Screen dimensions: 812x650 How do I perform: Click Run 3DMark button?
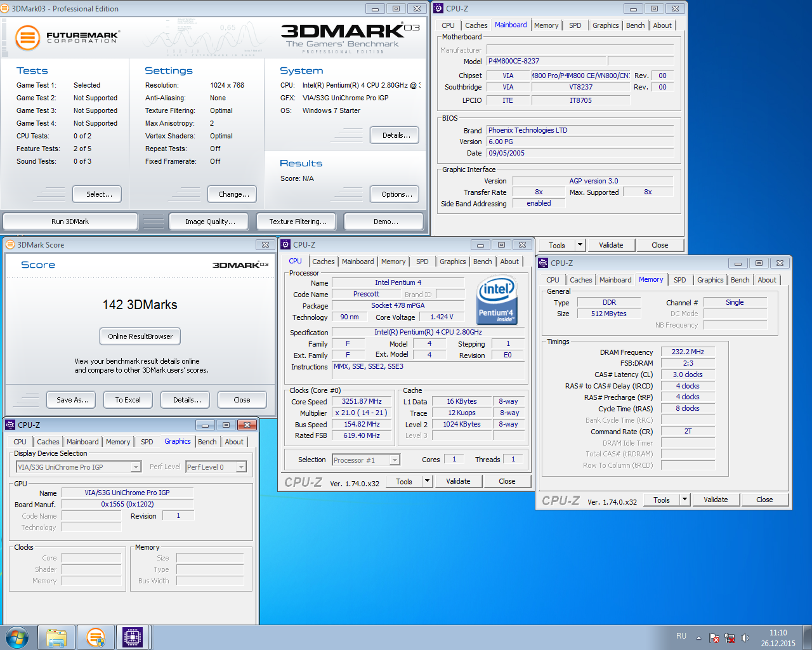click(x=70, y=222)
